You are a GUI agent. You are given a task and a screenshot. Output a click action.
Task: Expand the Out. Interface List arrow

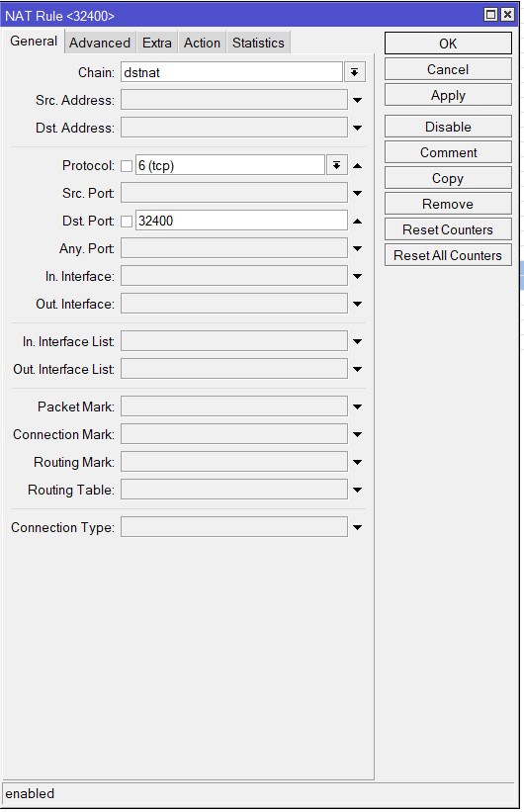pyautogui.click(x=357, y=369)
